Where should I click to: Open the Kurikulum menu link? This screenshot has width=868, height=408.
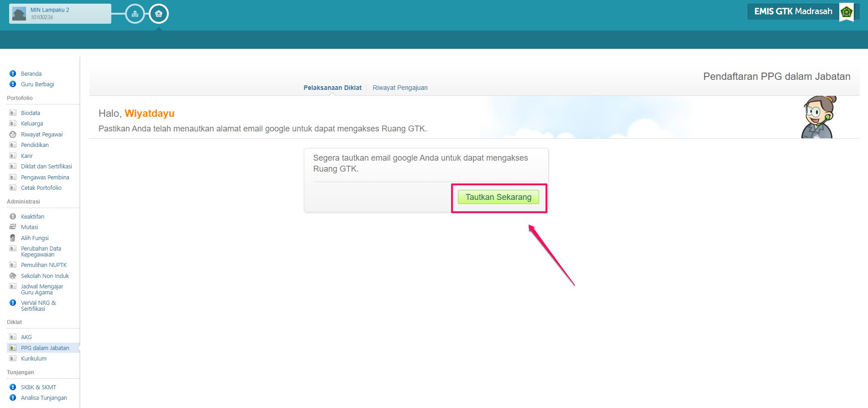34,358
